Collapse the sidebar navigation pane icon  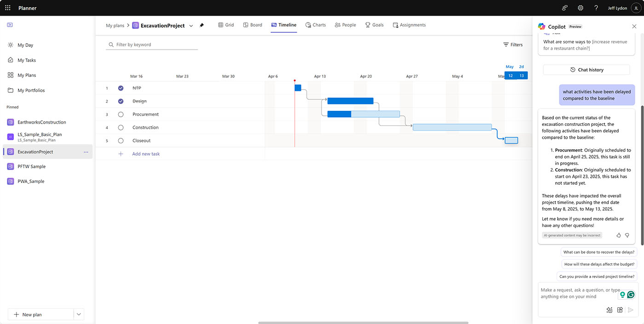[10, 25]
